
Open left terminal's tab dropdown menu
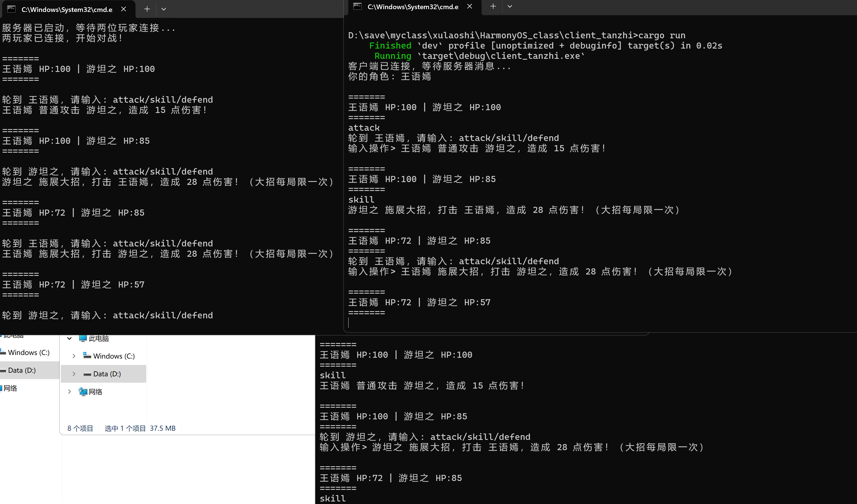click(163, 9)
